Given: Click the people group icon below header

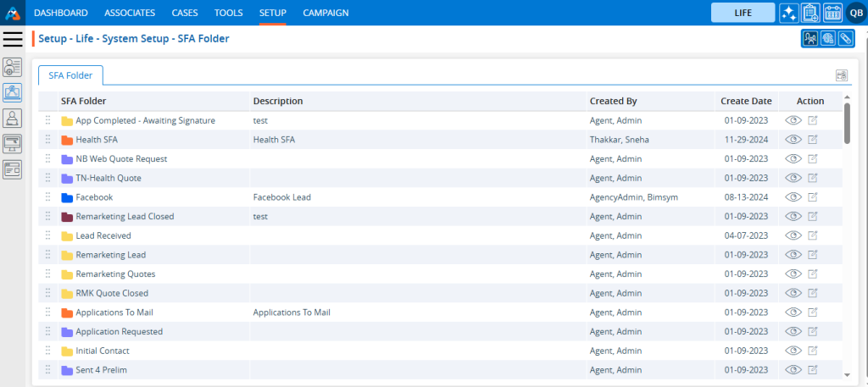Looking at the screenshot, I should [810, 38].
